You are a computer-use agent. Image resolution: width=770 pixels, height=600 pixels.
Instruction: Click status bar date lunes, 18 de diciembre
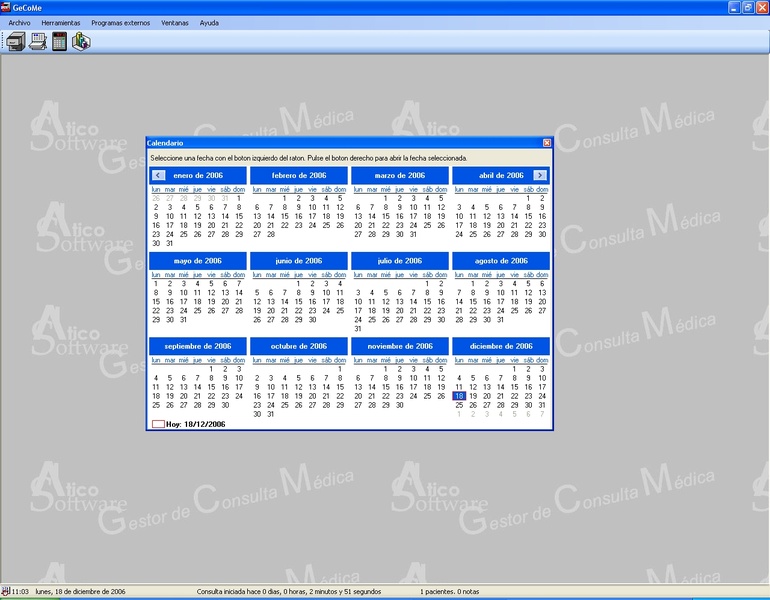[x=80, y=591]
